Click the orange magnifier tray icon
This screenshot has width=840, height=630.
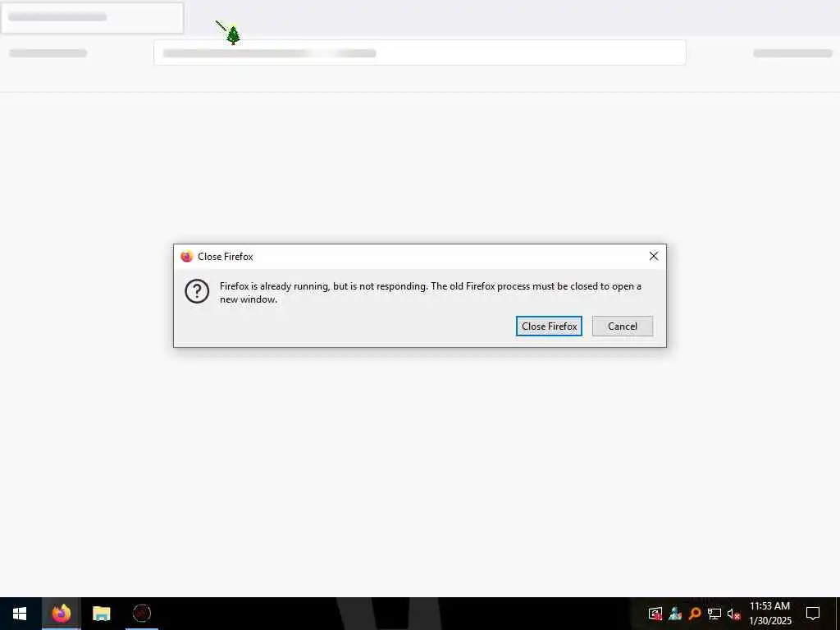click(695, 614)
